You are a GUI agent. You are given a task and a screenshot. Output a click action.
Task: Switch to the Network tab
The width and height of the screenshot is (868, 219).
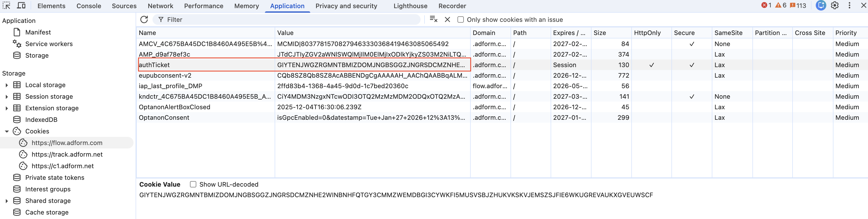160,6
